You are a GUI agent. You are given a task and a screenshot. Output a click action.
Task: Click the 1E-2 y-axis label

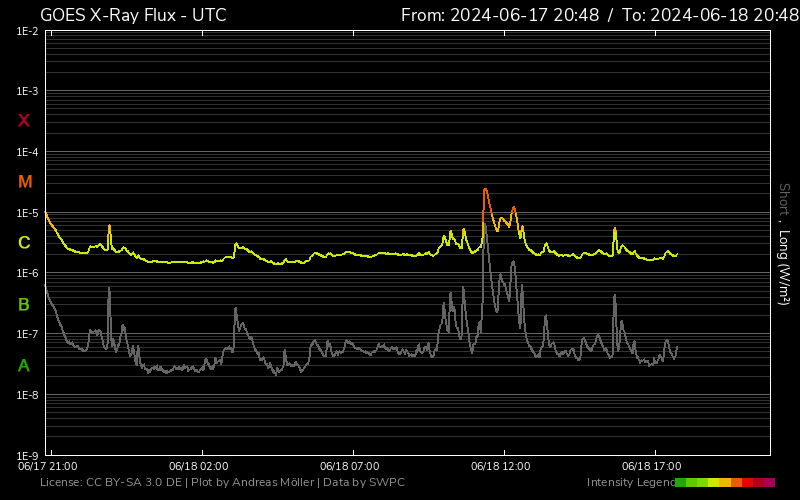pos(28,31)
